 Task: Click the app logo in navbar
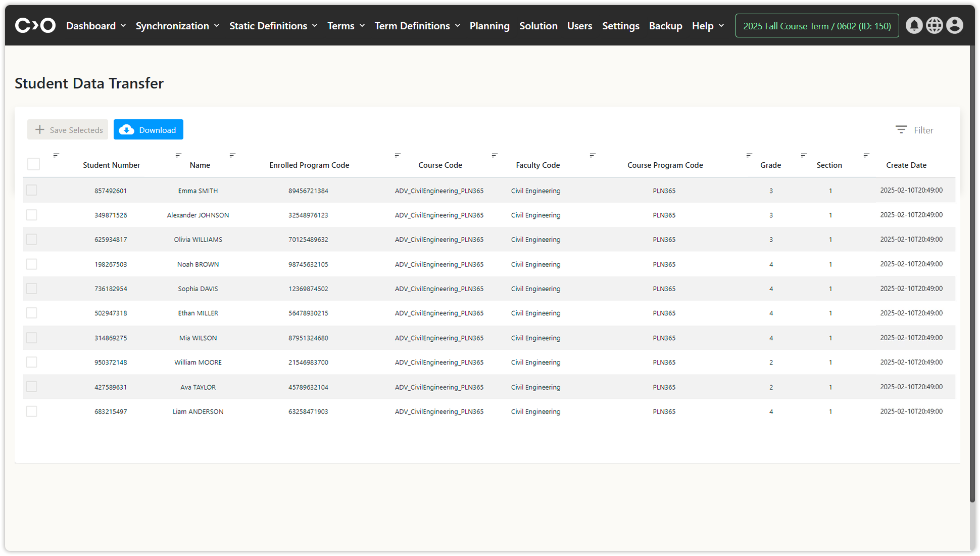point(35,25)
